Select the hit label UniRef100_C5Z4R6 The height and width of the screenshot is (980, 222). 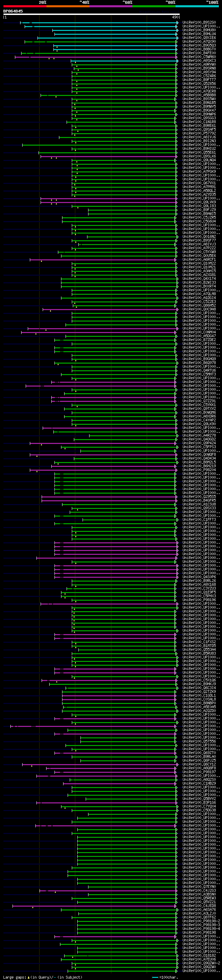(x=199, y=76)
